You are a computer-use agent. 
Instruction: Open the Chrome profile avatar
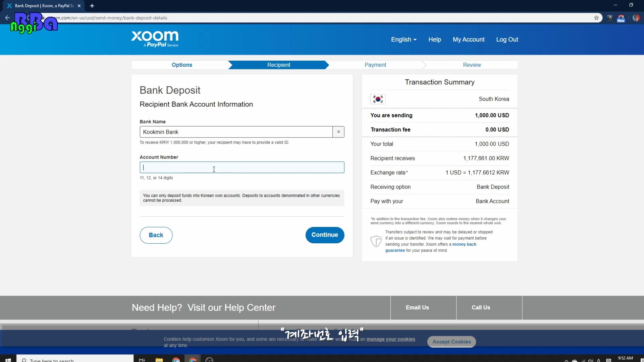pyautogui.click(x=636, y=18)
